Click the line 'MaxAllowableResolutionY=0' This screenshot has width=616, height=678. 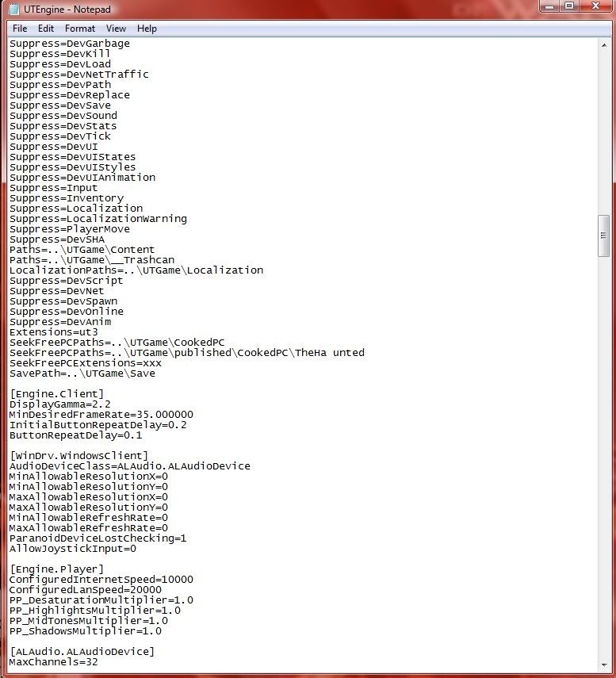point(89,508)
